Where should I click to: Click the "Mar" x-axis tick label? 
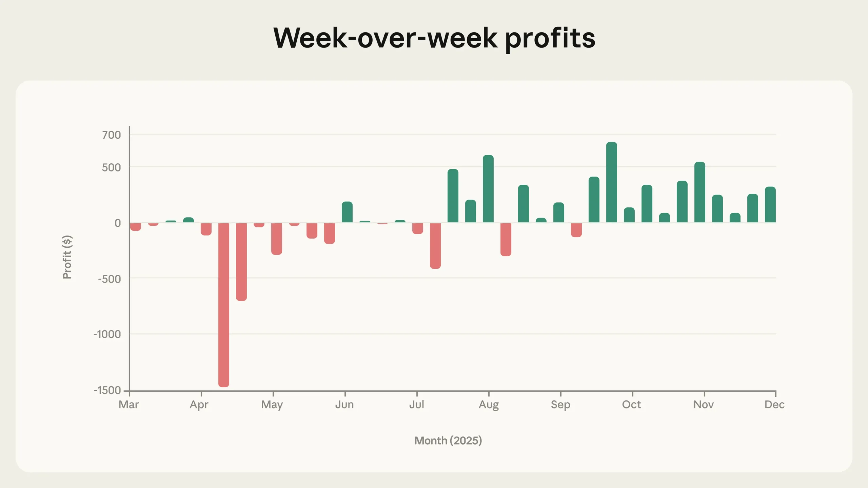point(129,405)
